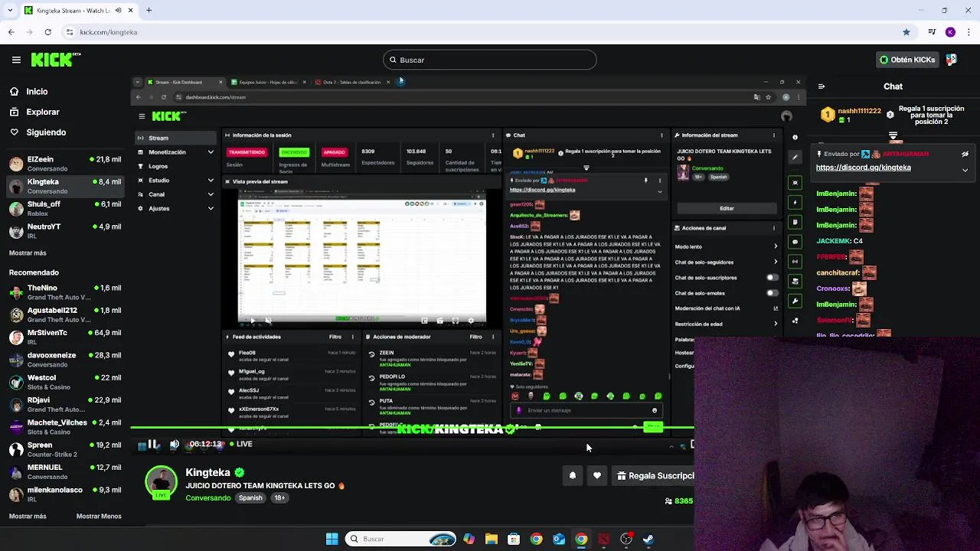
Task: Open NeutroYT channel in sidebar
Action: coord(65,230)
